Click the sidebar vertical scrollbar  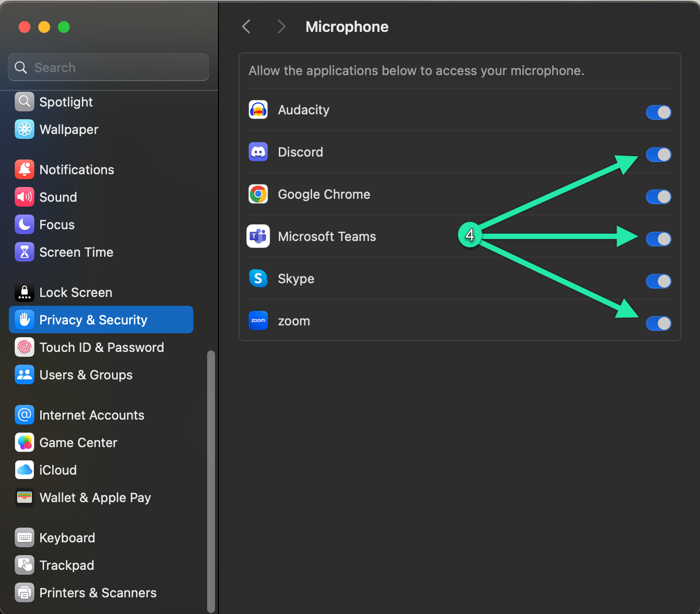(x=211, y=481)
